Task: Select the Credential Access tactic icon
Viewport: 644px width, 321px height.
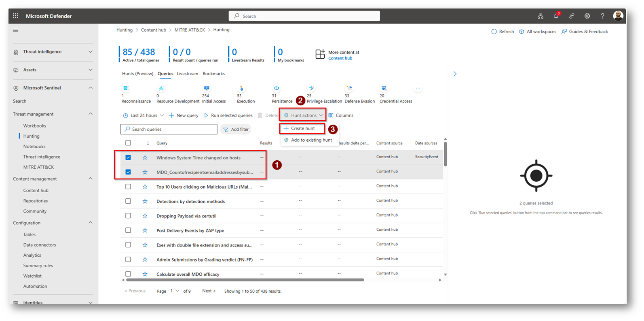Action: [x=384, y=88]
